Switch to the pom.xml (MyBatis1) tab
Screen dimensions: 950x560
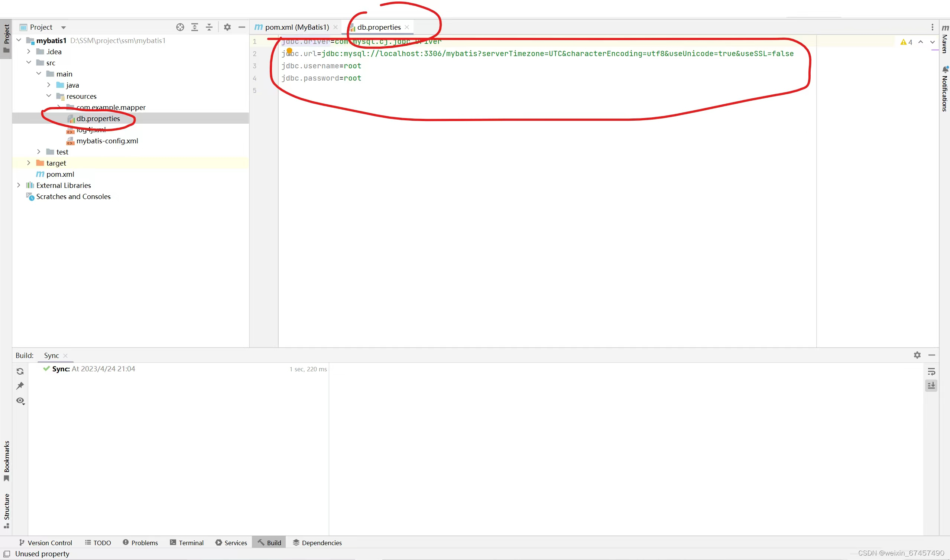click(296, 27)
